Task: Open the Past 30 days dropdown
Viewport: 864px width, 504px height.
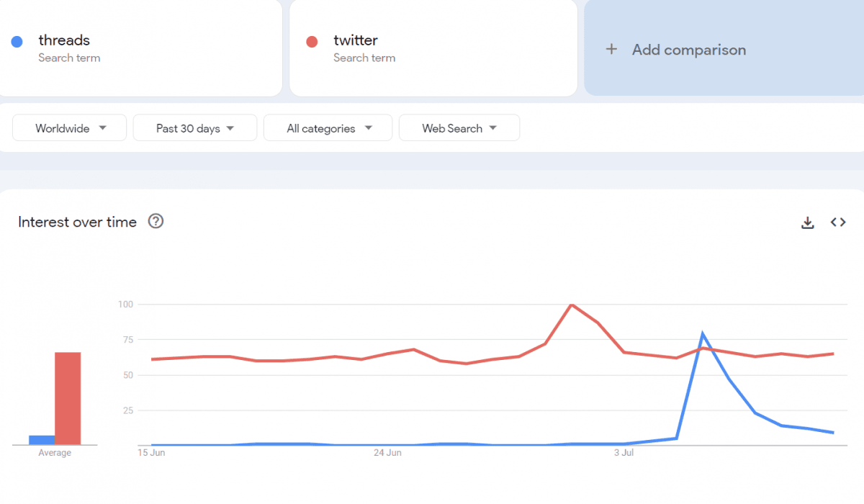Action: click(x=195, y=128)
